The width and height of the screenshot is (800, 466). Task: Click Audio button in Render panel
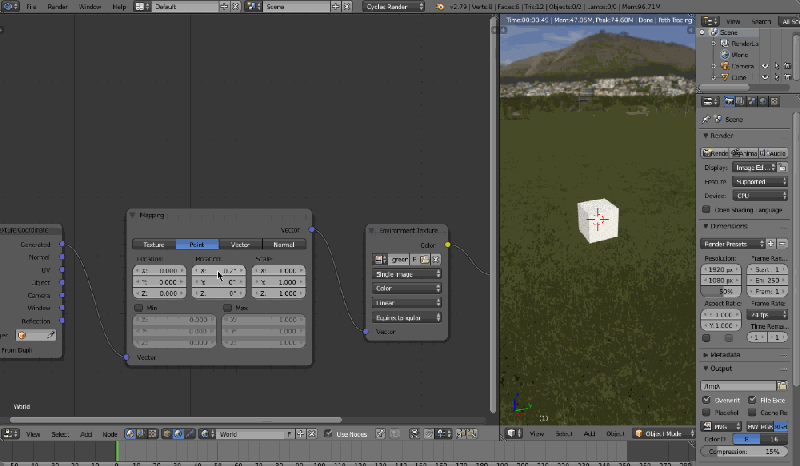[x=773, y=153]
